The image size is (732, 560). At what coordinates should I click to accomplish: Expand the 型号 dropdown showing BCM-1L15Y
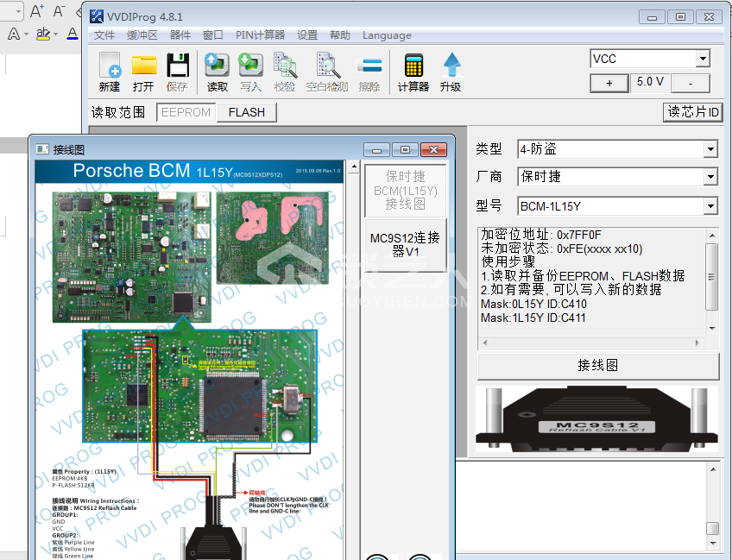(x=710, y=206)
